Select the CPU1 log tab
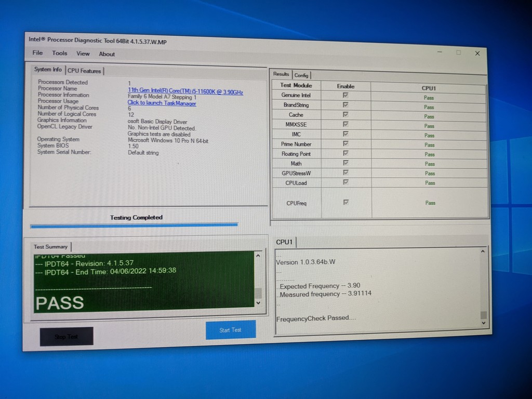The width and height of the screenshot is (532, 399). (x=284, y=242)
